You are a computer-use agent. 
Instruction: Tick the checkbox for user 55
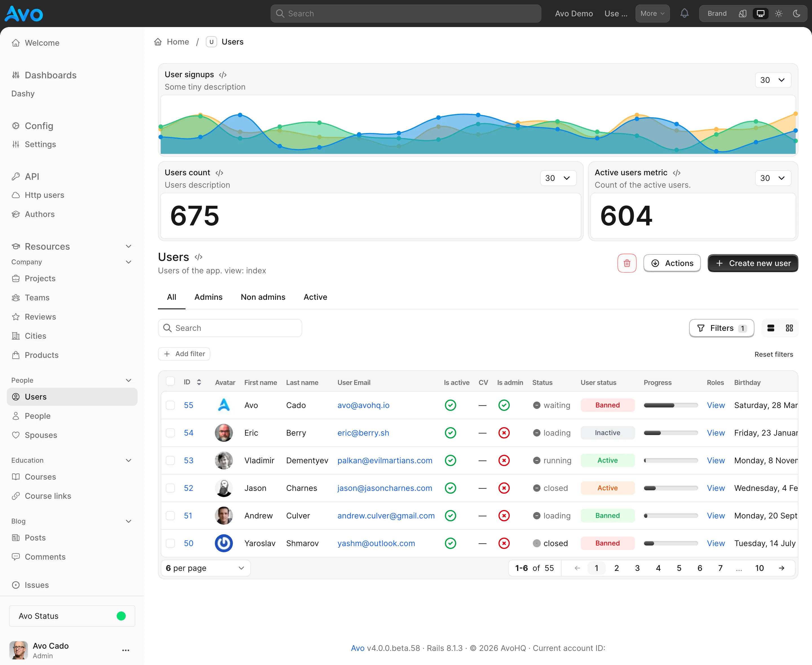(170, 405)
